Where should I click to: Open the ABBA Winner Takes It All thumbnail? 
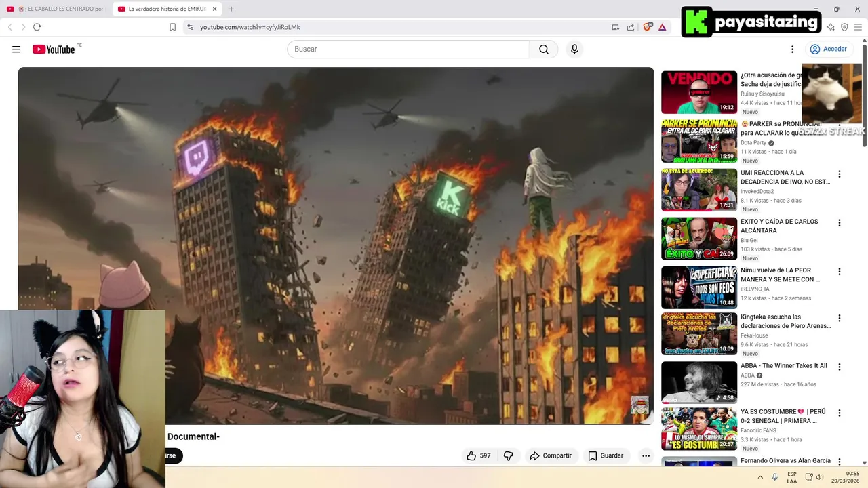pyautogui.click(x=699, y=382)
